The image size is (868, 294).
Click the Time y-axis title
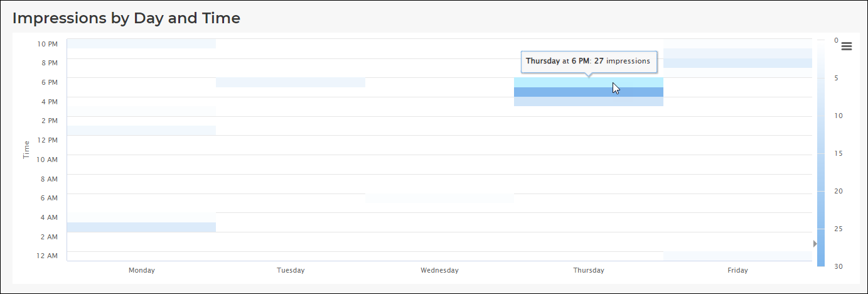click(x=26, y=150)
